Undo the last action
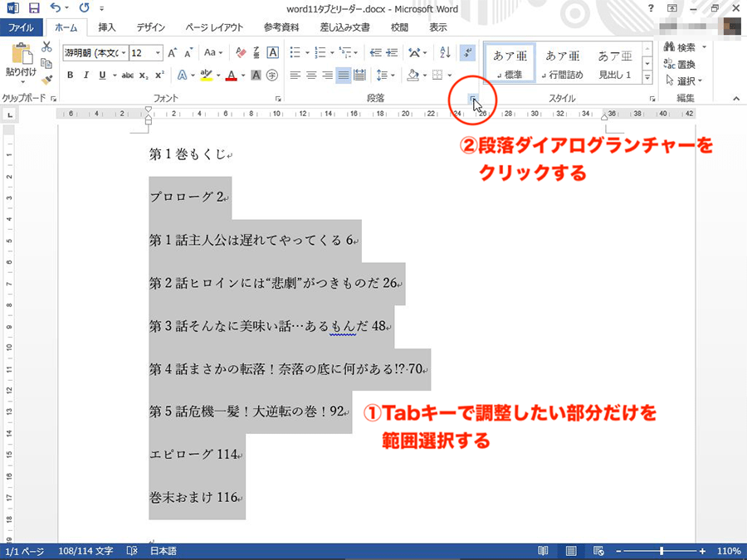 tap(56, 7)
